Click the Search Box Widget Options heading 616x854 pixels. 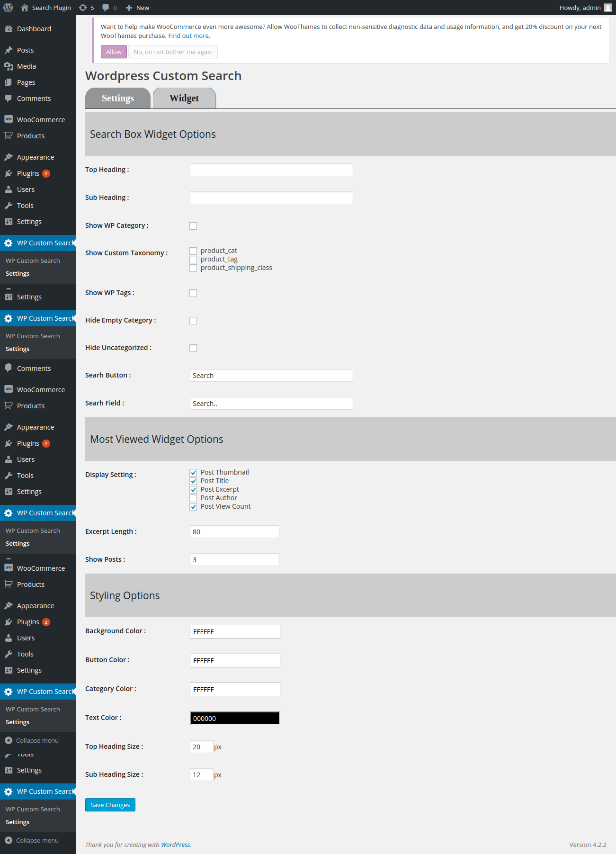click(x=153, y=134)
